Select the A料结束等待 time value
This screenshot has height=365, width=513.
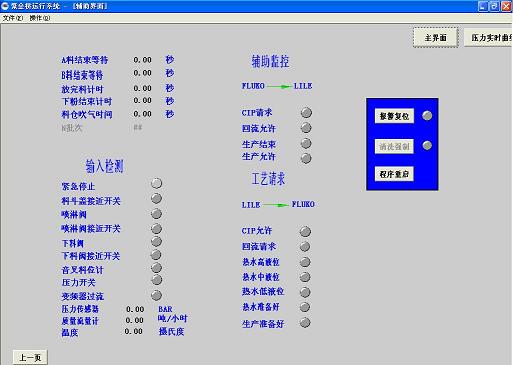coord(142,60)
